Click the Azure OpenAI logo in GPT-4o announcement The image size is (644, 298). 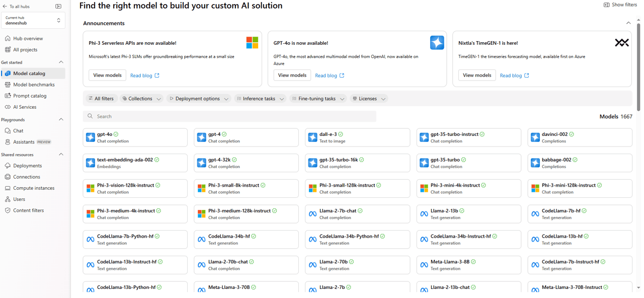tap(437, 43)
